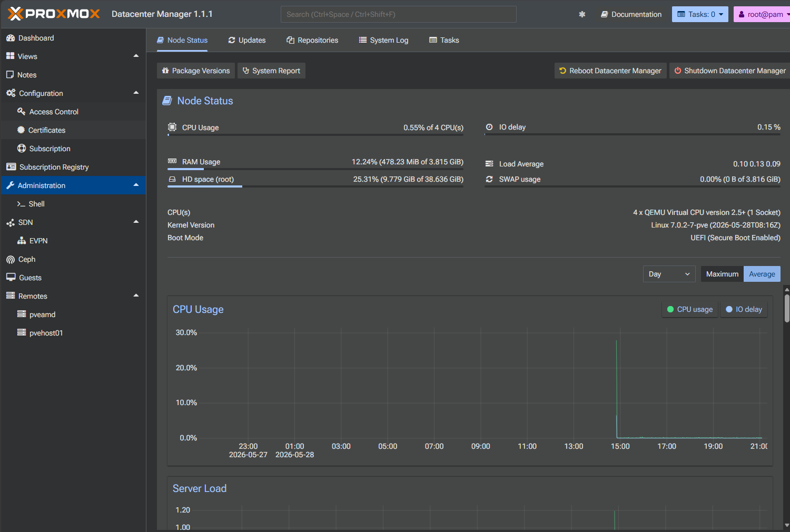Click the scrollbar down arrow

(x=787, y=525)
